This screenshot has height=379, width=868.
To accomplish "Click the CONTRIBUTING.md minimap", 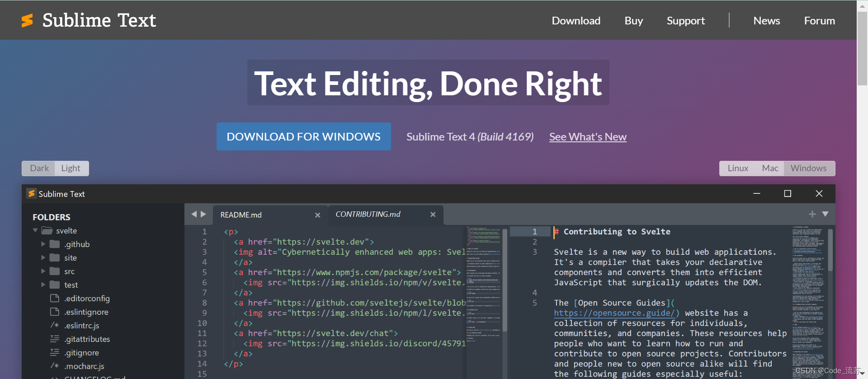I will pyautogui.click(x=809, y=302).
